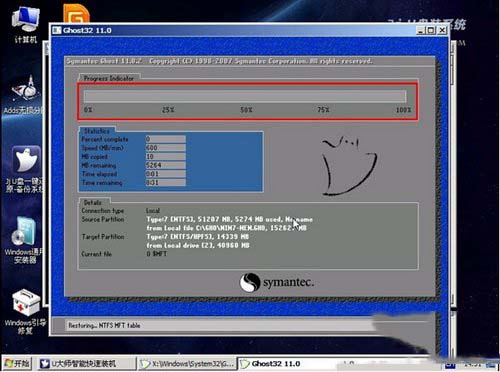
Task: Click the ghost mascot drawing
Action: tap(349, 166)
